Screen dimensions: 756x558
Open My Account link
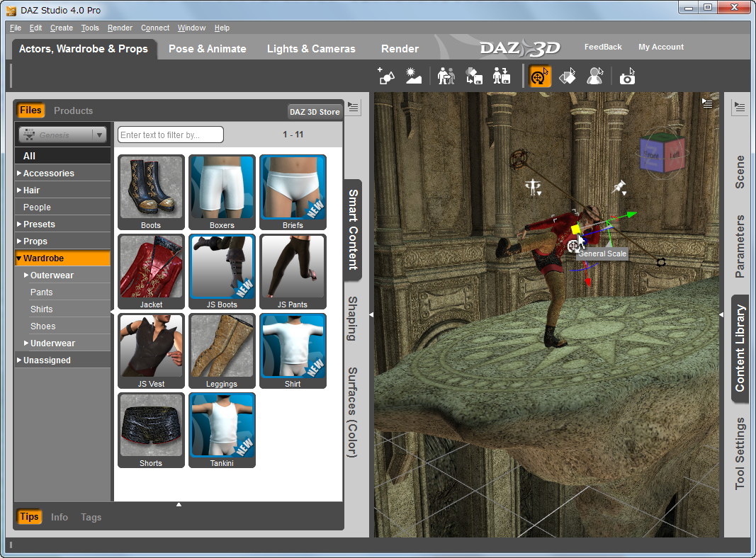coord(660,47)
